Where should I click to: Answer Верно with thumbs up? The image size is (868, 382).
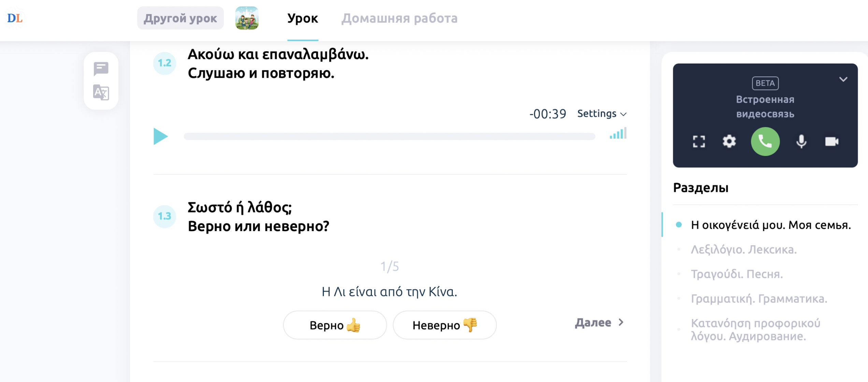pyautogui.click(x=335, y=325)
